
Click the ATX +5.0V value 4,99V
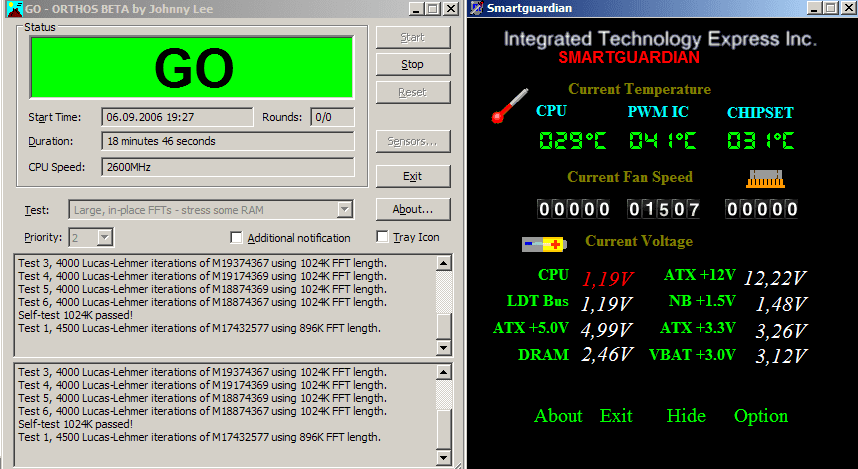point(606,331)
